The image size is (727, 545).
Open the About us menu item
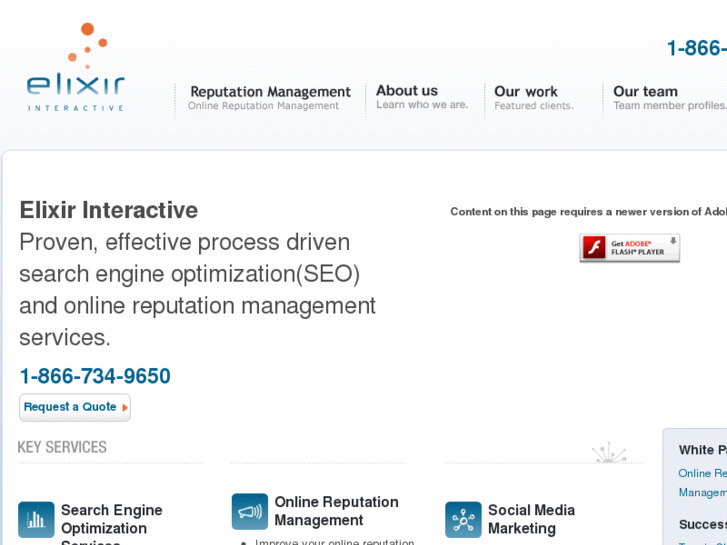407,90
